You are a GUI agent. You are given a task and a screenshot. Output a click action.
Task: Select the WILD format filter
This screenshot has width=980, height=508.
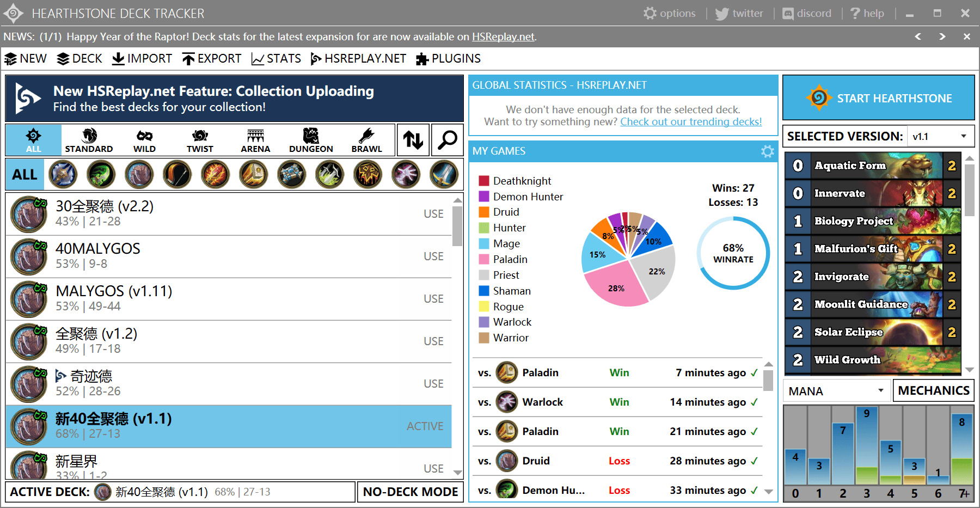(x=144, y=140)
